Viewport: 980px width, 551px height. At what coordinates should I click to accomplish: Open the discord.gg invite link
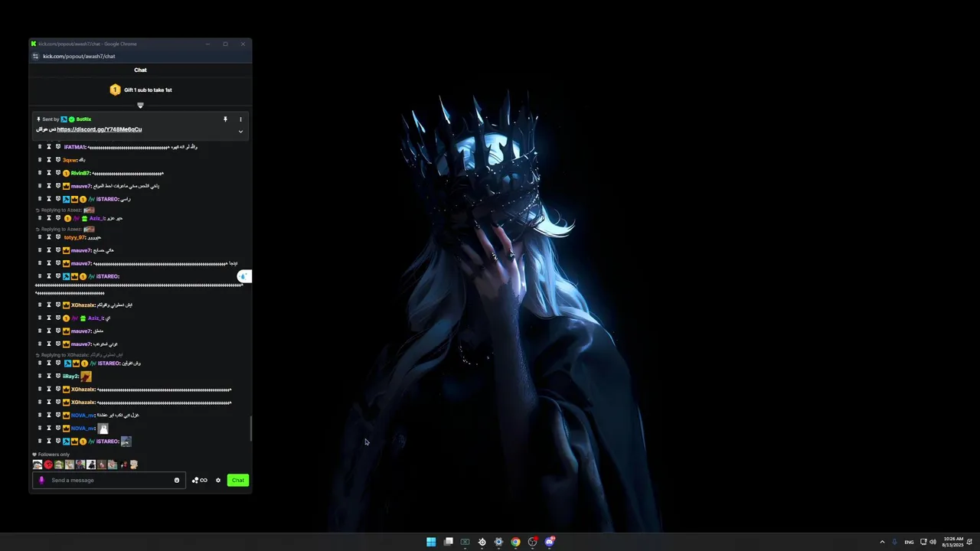(100, 129)
